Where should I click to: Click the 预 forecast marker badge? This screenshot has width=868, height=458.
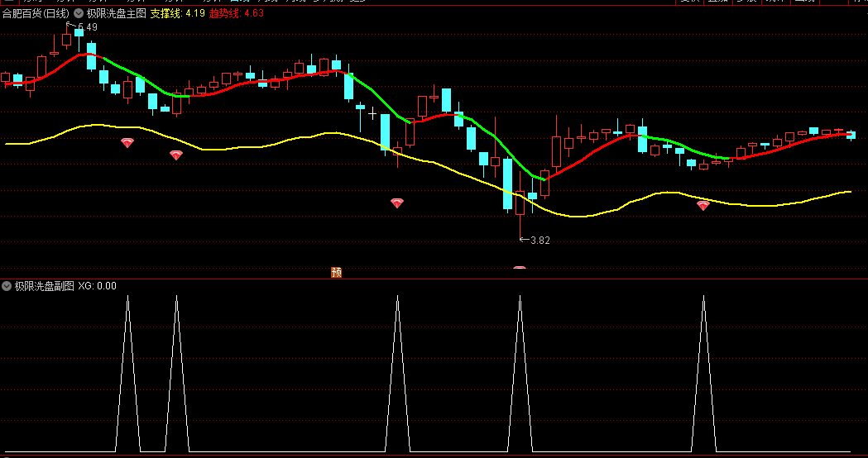[x=336, y=272]
